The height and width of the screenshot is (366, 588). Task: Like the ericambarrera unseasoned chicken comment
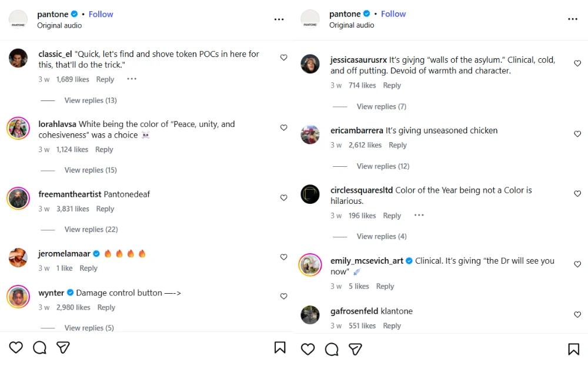(577, 135)
